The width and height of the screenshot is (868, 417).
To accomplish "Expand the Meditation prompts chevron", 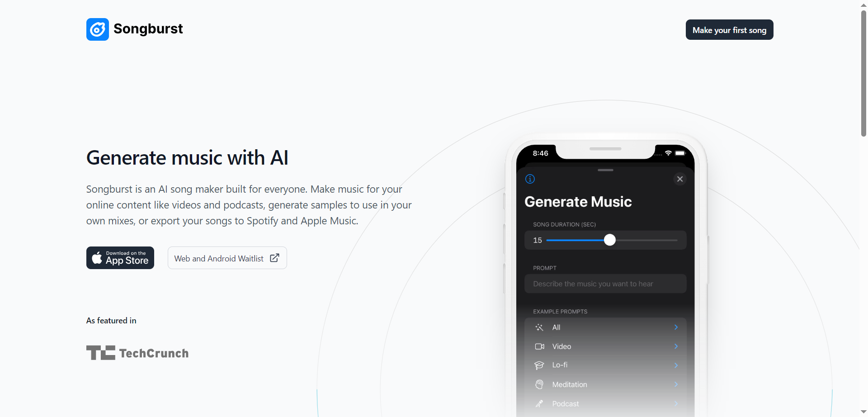I will (x=676, y=384).
